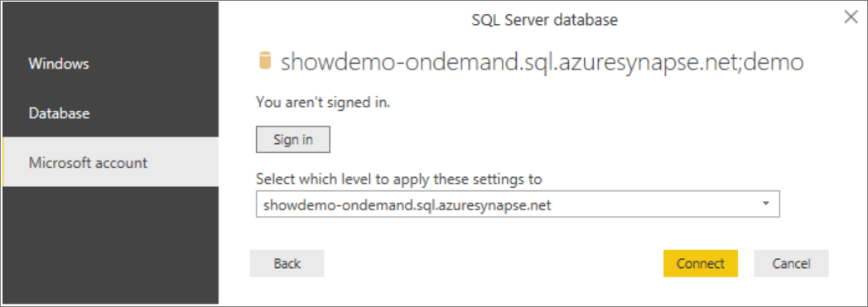The image size is (868, 307).
Task: Click the yellow database cylinder icon
Action: (x=265, y=62)
